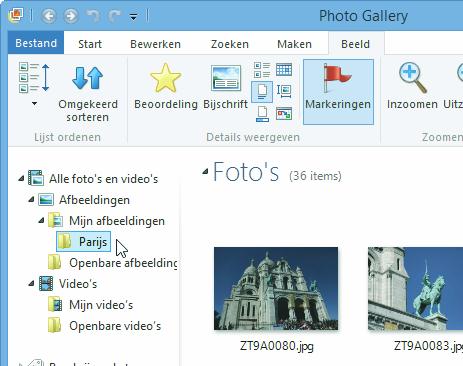Collapse the Alle foto's en video's node
The image size is (463, 366).
click(x=21, y=179)
